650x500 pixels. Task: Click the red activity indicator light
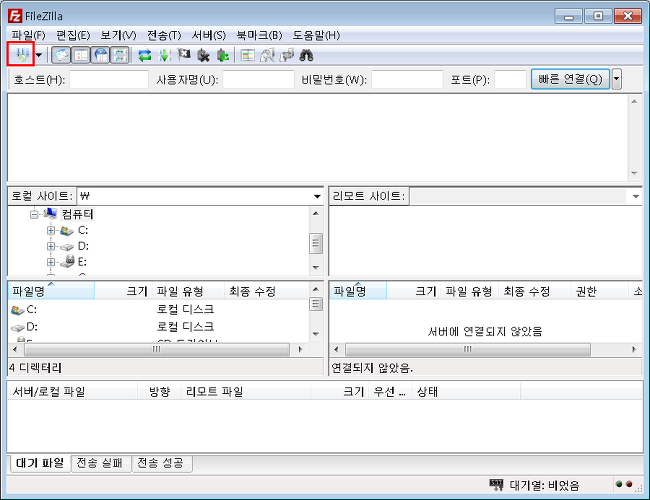(x=629, y=484)
